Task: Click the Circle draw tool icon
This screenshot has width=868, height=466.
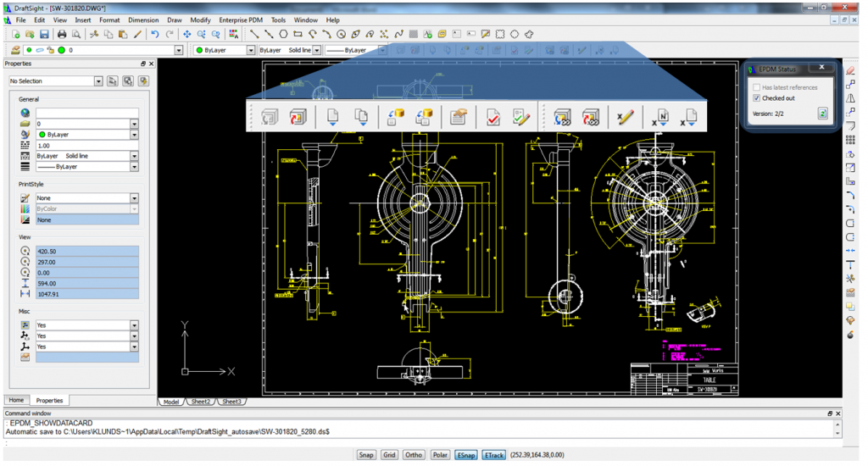Action: click(x=342, y=35)
